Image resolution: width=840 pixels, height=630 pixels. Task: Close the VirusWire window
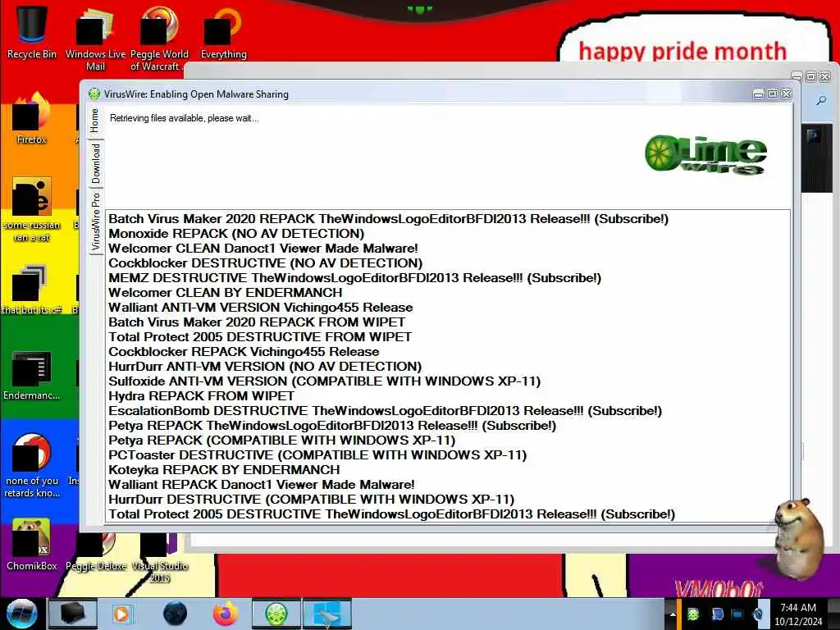point(786,94)
